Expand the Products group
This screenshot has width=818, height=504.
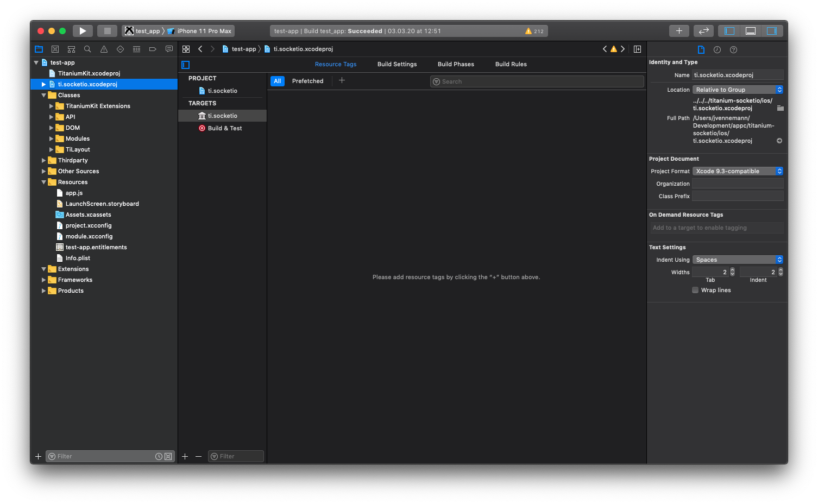point(44,291)
